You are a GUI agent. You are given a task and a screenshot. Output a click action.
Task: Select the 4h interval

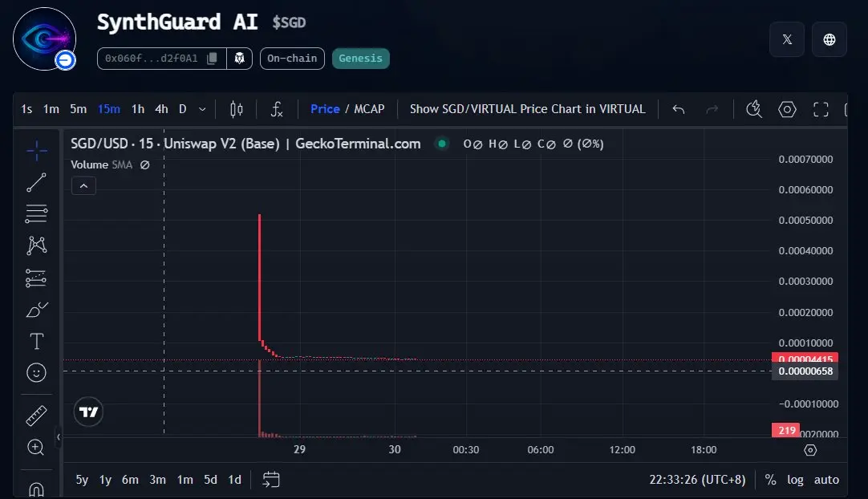(x=161, y=109)
